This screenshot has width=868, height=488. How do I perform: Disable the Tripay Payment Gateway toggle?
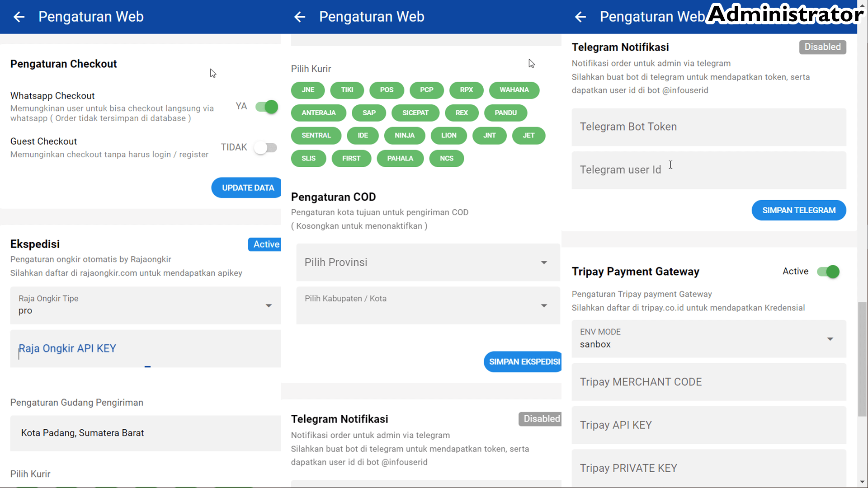[827, 272]
